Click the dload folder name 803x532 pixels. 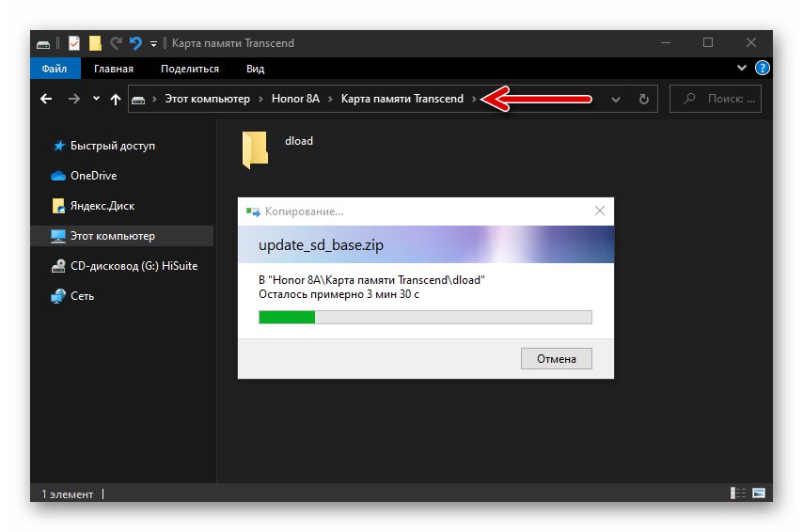(x=299, y=141)
